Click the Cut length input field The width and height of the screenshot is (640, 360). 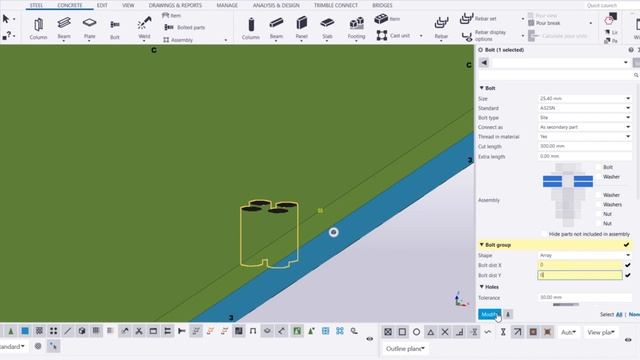point(584,146)
